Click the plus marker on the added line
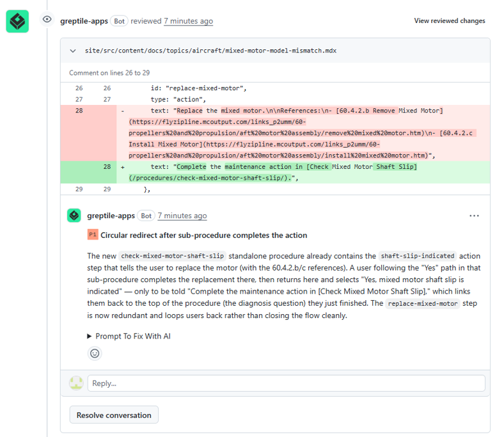This screenshot has height=437, width=504. pyautogui.click(x=122, y=167)
